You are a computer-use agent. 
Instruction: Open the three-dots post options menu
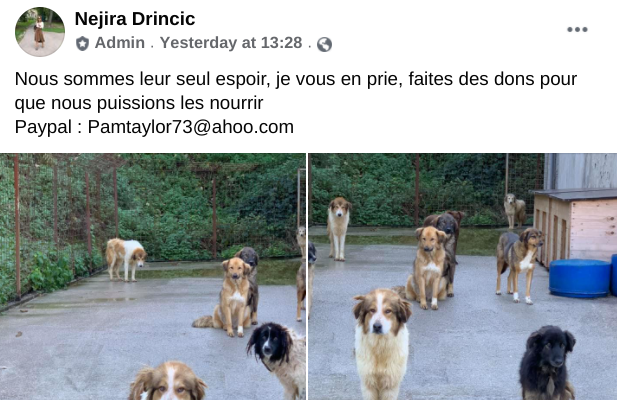(577, 29)
